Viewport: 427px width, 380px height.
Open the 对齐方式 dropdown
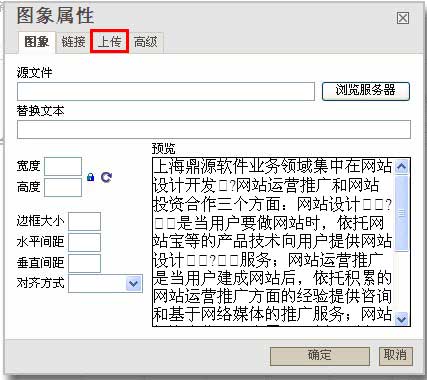pyautogui.click(x=105, y=284)
